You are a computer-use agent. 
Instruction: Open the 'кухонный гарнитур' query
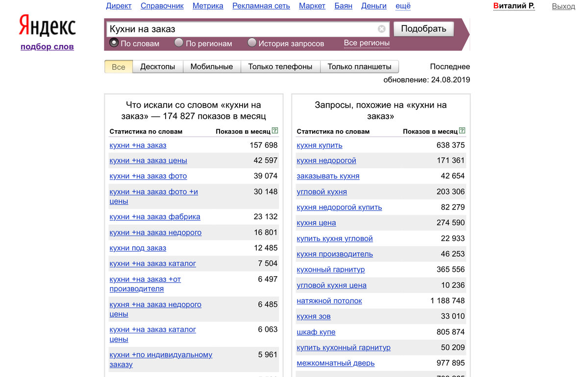(x=331, y=270)
